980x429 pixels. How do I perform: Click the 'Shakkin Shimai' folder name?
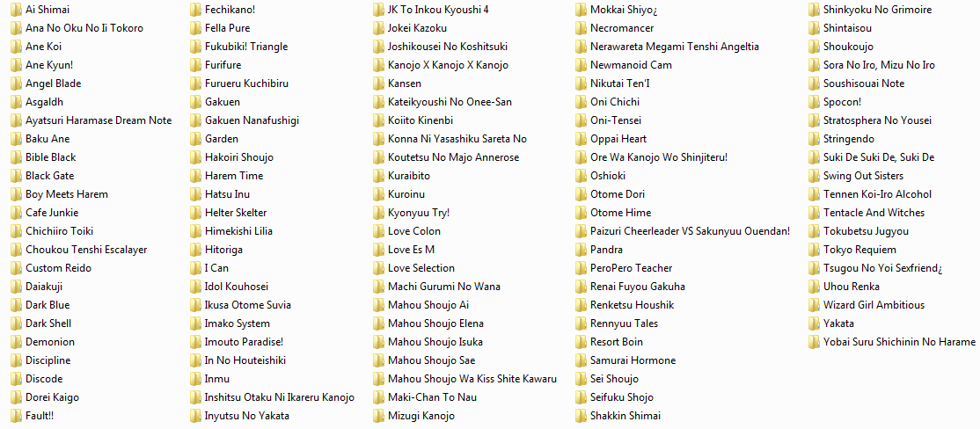[625, 415]
